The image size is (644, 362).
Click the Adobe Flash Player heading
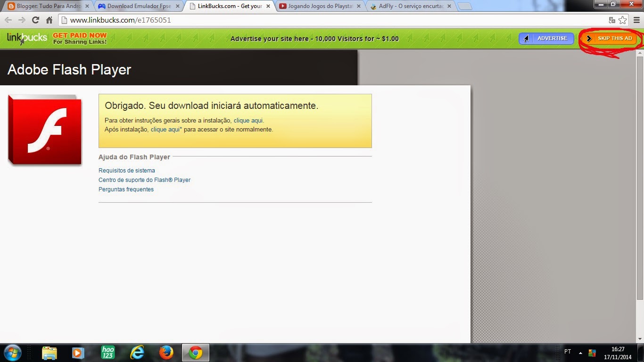point(69,70)
